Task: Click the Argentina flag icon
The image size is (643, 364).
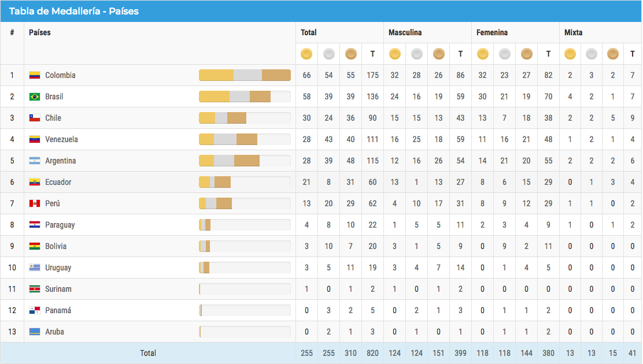Action: pyautogui.click(x=35, y=161)
